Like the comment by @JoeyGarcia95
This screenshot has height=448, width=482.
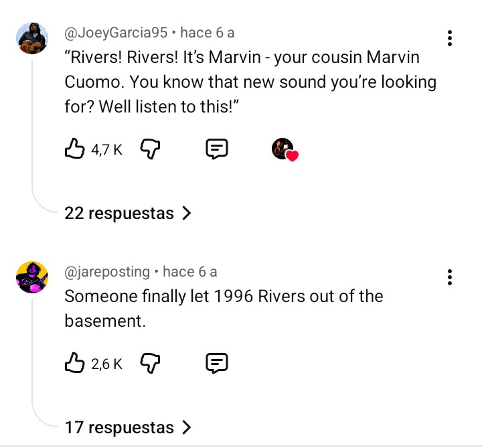(x=74, y=149)
